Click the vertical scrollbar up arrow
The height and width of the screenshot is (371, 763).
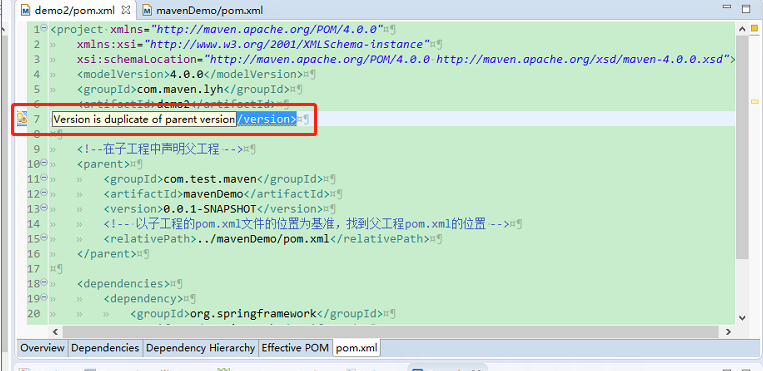pyautogui.click(x=742, y=29)
